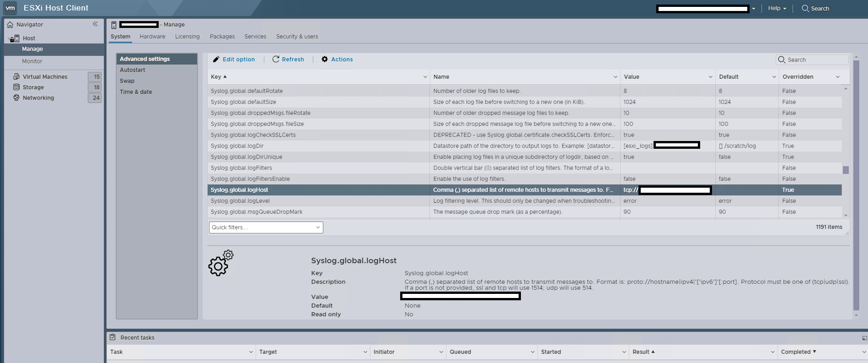Open the Quick filters dropdown
The image size is (868, 363).
266,228
